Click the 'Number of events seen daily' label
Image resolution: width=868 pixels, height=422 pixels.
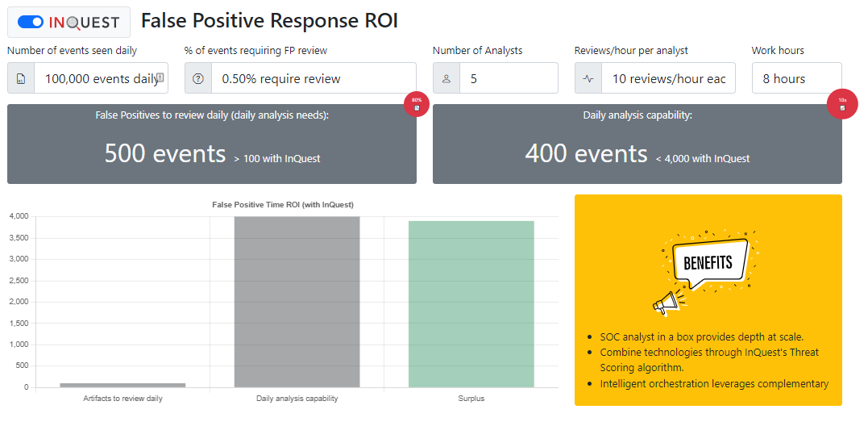72,51
